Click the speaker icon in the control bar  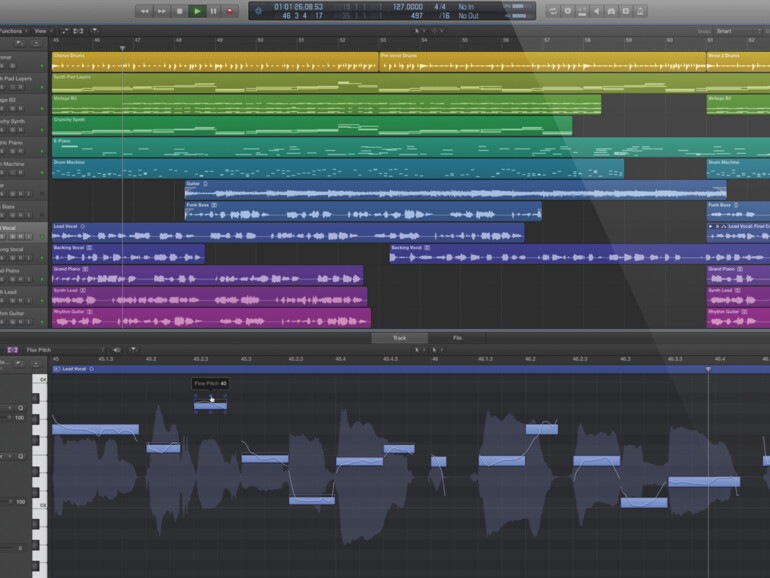(597, 11)
